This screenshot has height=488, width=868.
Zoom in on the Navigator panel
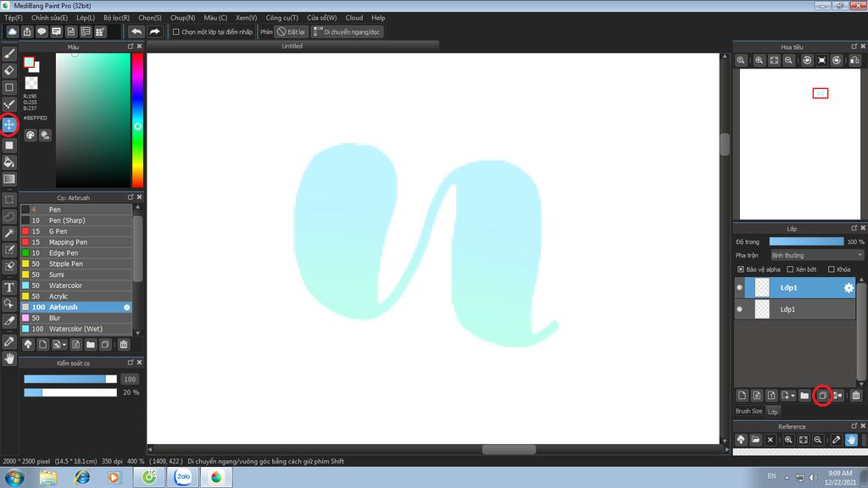click(x=759, y=60)
